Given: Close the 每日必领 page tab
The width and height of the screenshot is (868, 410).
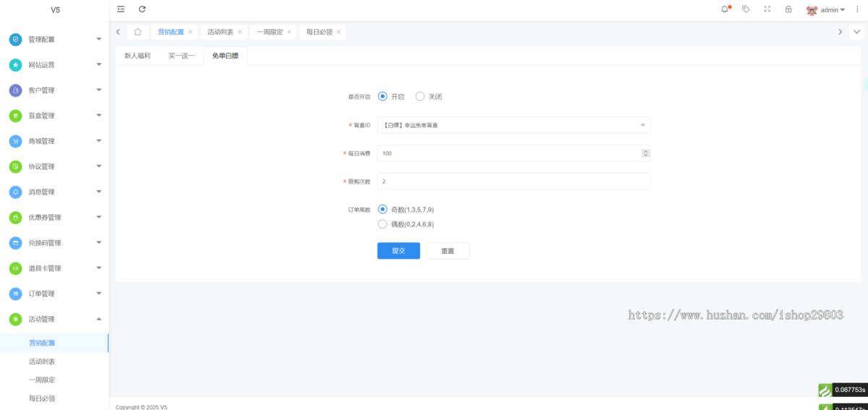Looking at the screenshot, I should (x=339, y=32).
